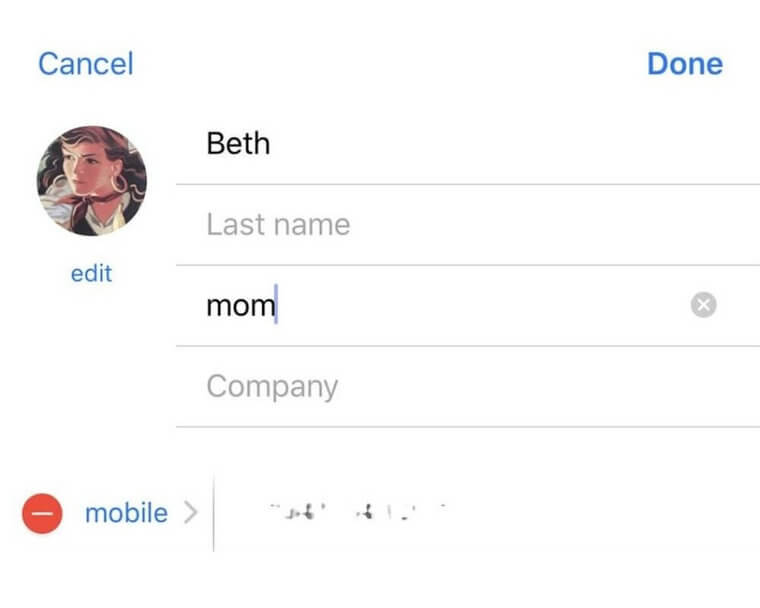Select the Last name field
This screenshot has height=608, width=760.
pos(468,225)
